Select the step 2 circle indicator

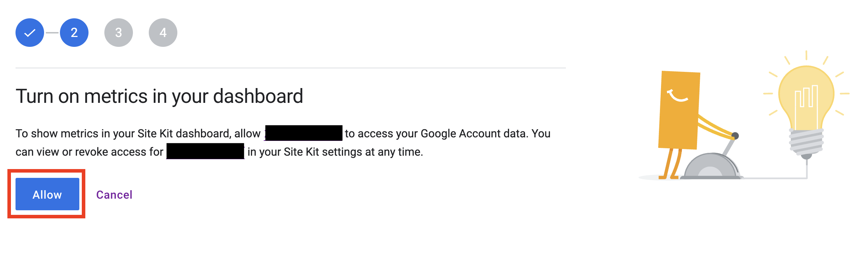pos(74,33)
